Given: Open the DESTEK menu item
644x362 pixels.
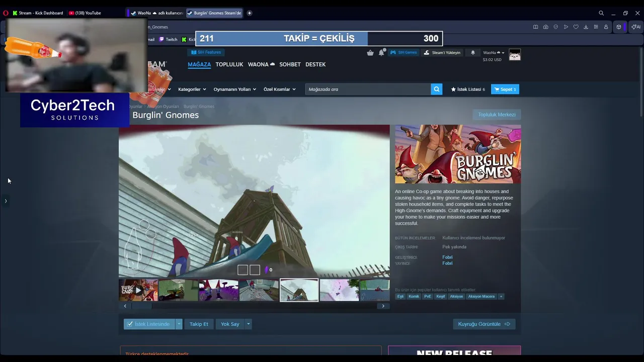Looking at the screenshot, I should coord(315,64).
